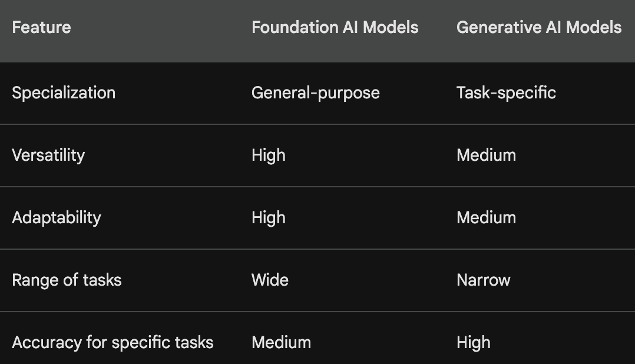Click the Wide cell

click(270, 280)
